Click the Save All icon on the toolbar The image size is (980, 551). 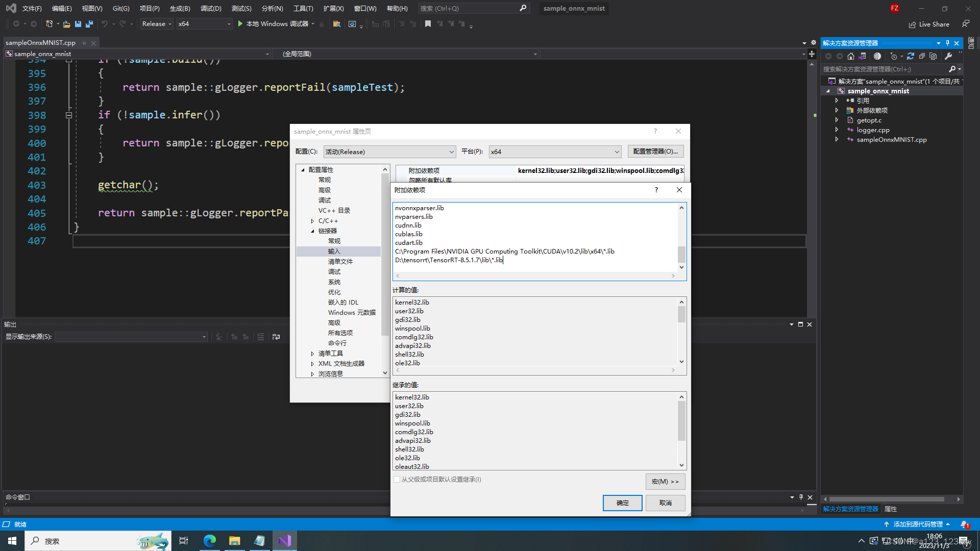(x=89, y=23)
